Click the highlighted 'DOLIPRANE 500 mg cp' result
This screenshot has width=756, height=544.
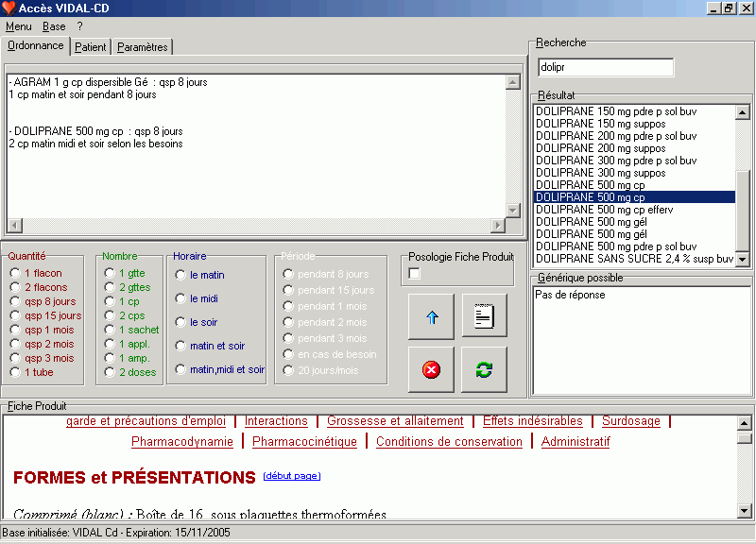[634, 197]
